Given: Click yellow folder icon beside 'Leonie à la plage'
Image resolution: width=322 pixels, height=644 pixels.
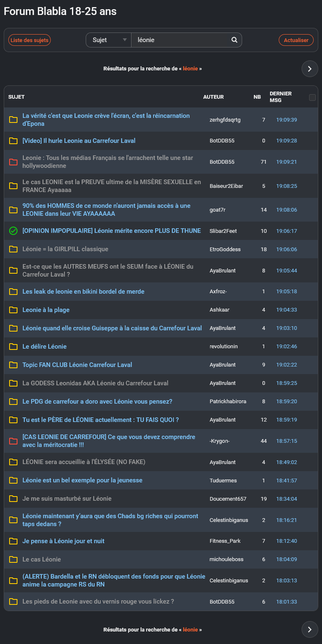Looking at the screenshot, I should [13, 310].
